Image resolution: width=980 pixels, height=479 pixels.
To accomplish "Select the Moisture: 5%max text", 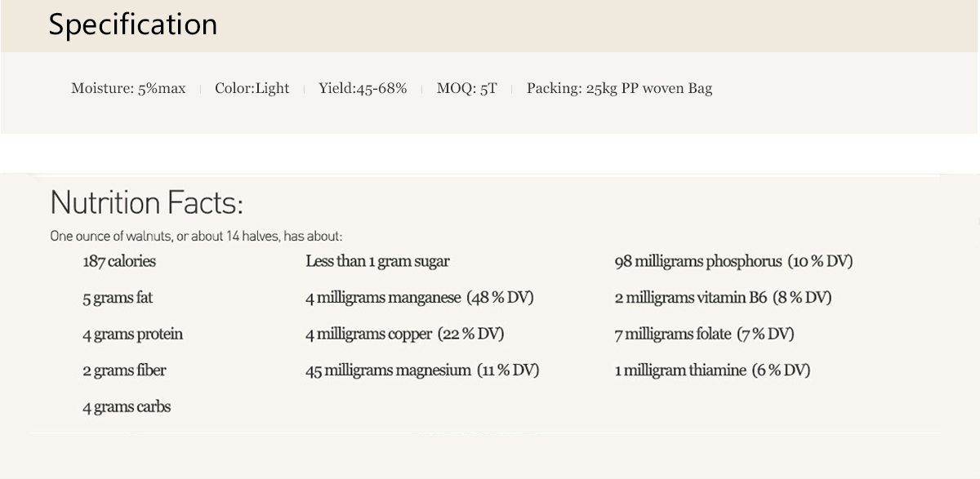I will click(128, 88).
